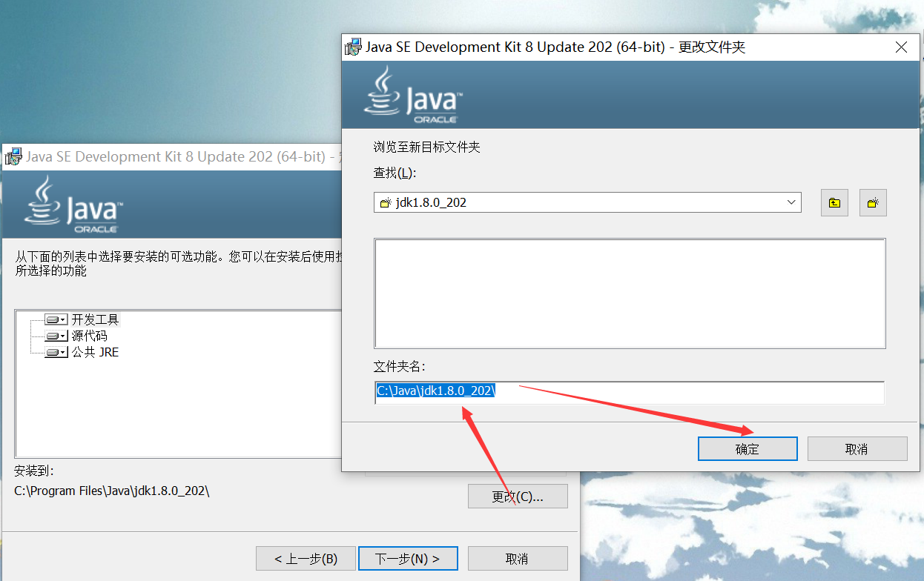This screenshot has width=924, height=581.
Task: Select 公共 JRE in the feature tree
Action: coord(95,352)
